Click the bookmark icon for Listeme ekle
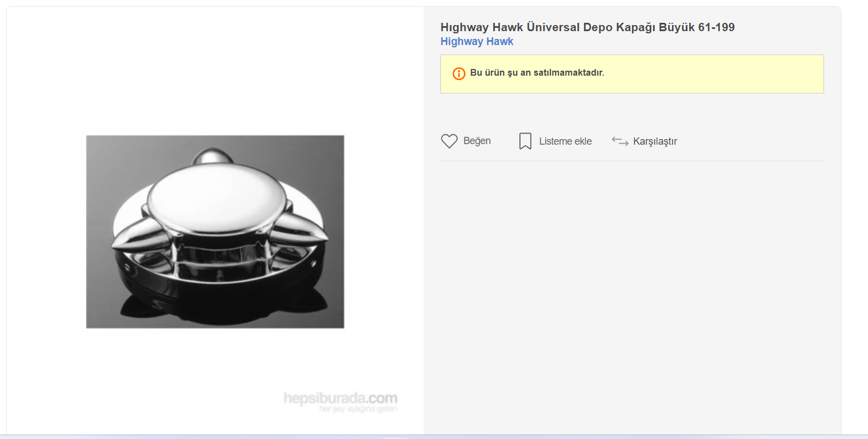 [x=525, y=141]
